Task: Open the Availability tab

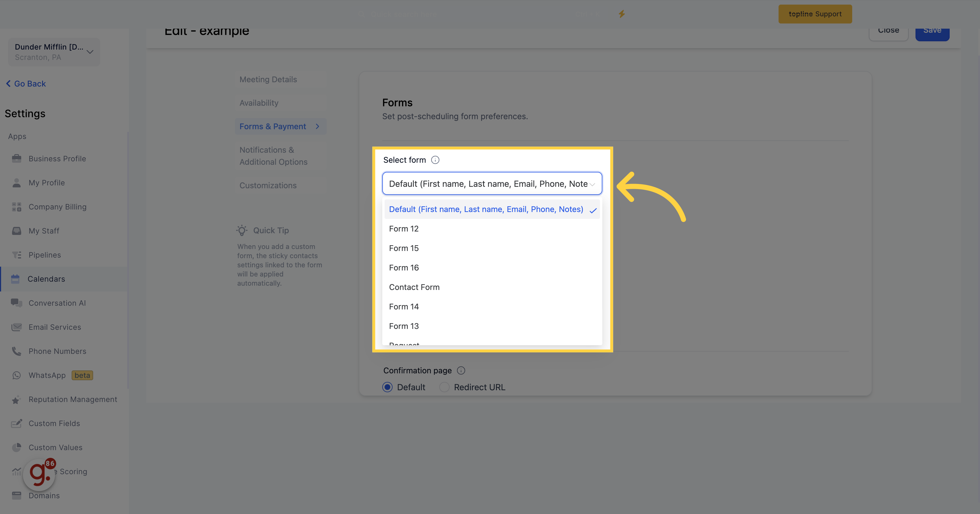Action: pyautogui.click(x=281, y=103)
